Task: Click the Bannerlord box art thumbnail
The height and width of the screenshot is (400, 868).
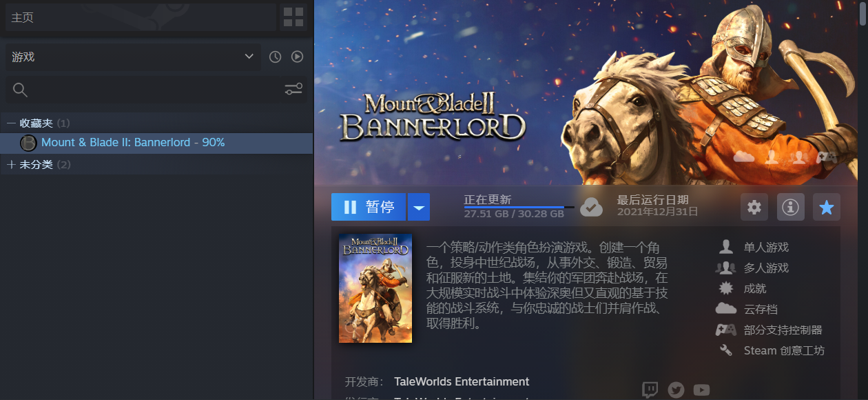Action: tap(375, 288)
